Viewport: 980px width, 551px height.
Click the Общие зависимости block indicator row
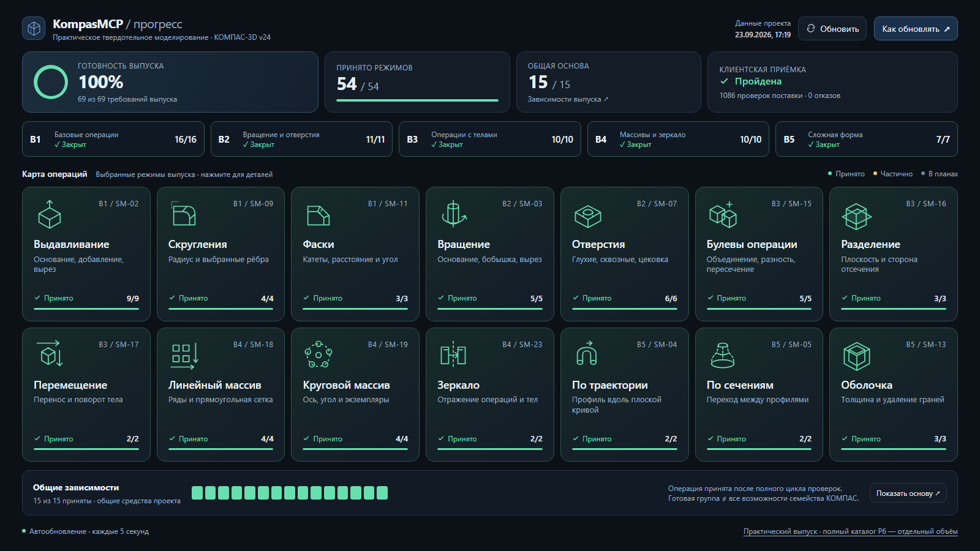tap(290, 493)
